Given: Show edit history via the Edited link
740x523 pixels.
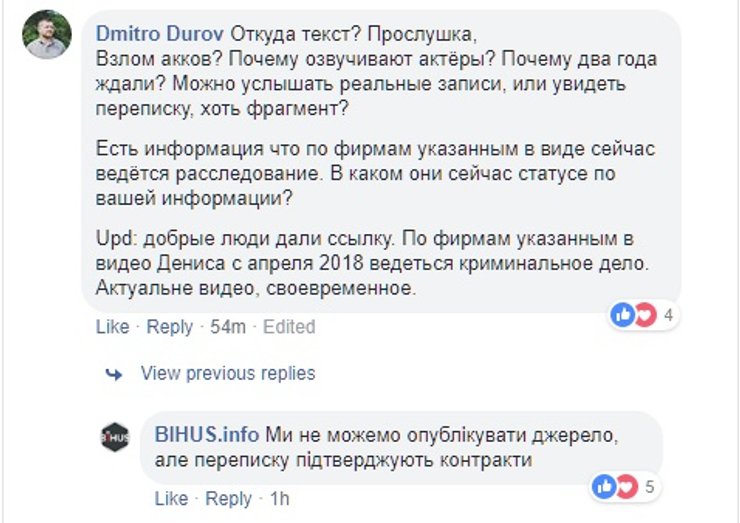Looking at the screenshot, I should pos(289,327).
